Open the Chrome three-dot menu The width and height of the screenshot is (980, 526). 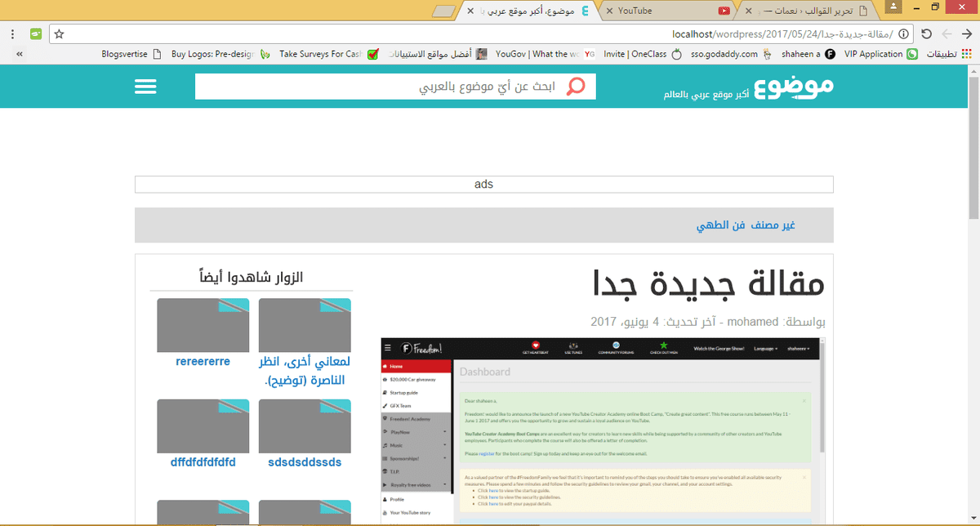(x=12, y=34)
